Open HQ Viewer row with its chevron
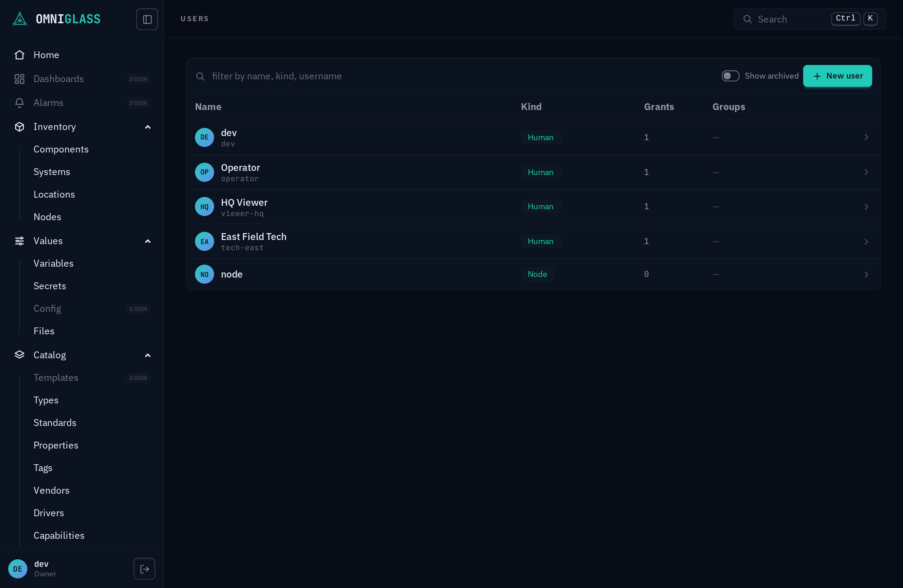 click(x=866, y=206)
